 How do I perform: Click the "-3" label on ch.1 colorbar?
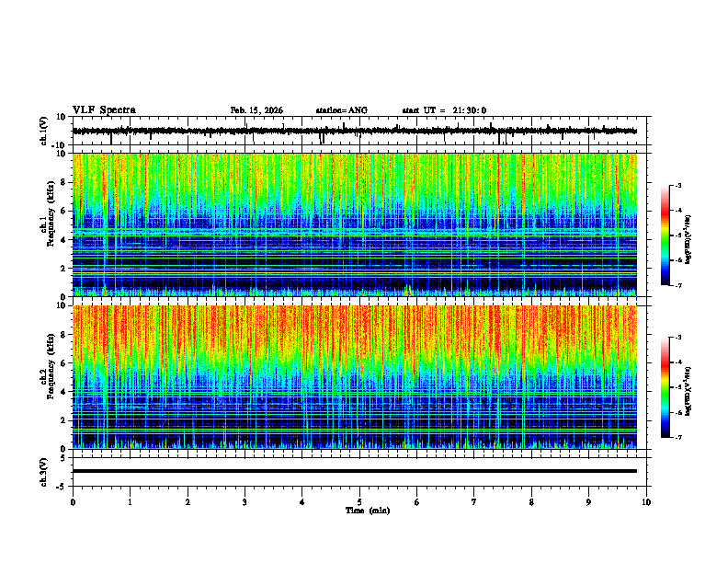tap(677, 185)
